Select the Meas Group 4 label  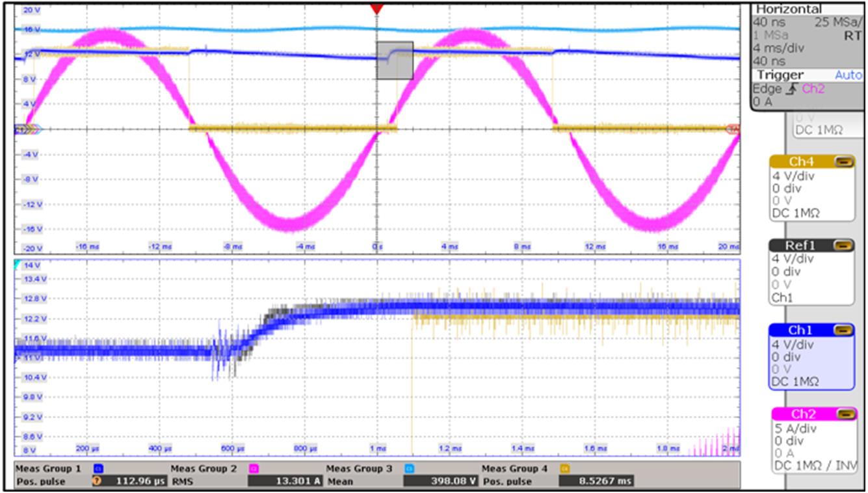coord(515,468)
